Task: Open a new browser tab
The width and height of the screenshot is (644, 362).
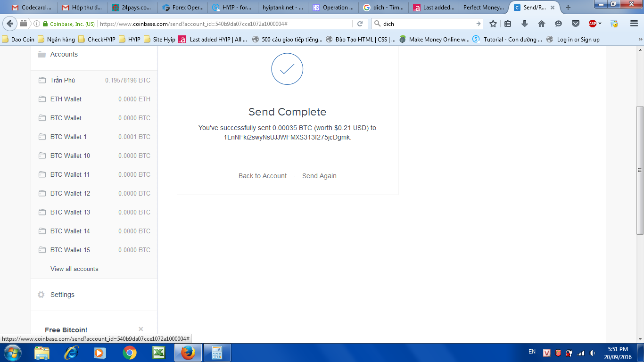Action: [x=568, y=8]
